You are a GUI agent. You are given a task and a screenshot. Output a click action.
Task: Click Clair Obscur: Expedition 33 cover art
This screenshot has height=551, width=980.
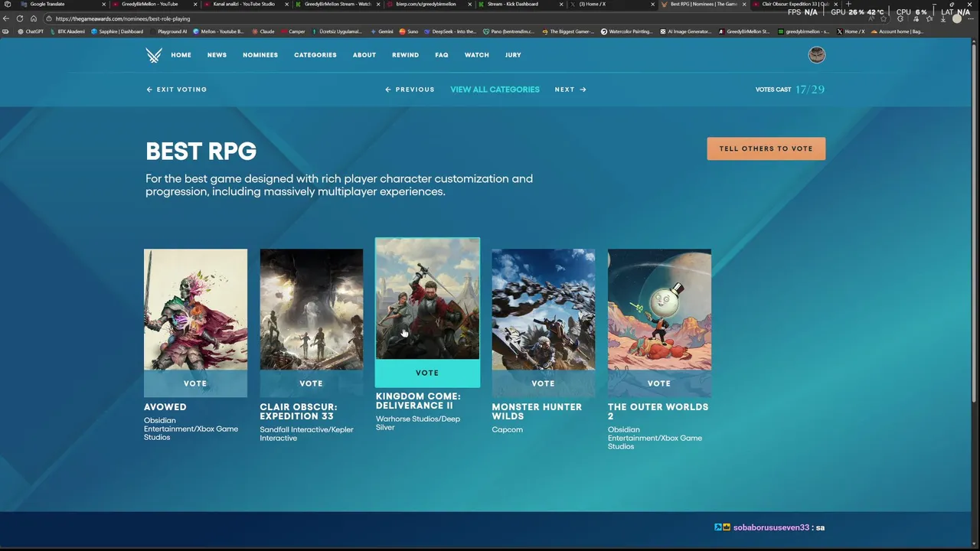[x=311, y=309]
